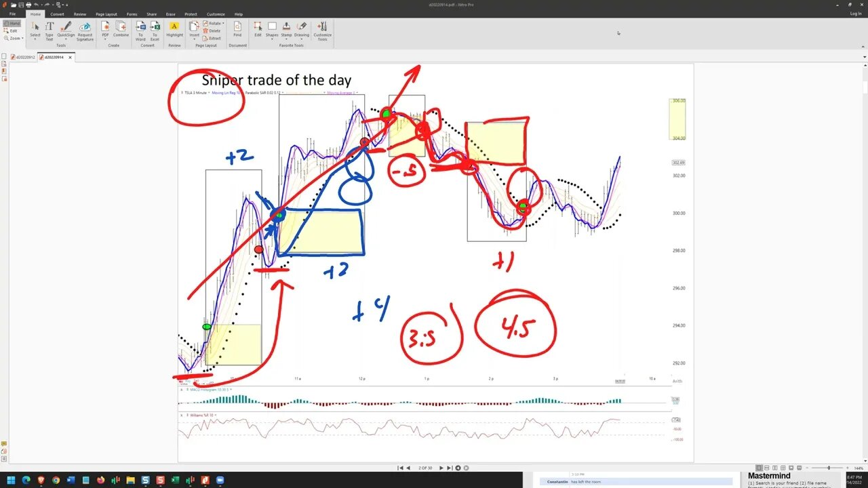This screenshot has width=868, height=488.
Task: Print document via quick access toolbar
Action: click(x=28, y=5)
